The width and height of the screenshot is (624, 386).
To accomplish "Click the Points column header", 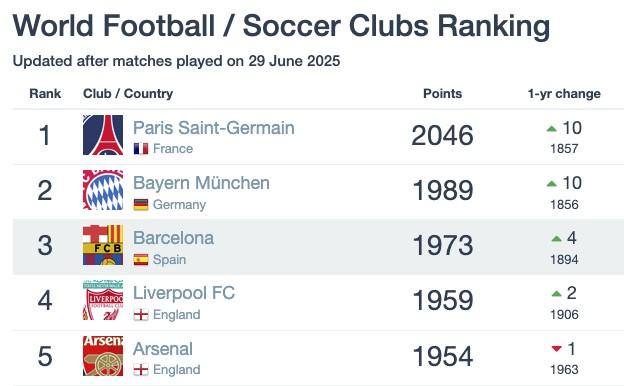I will coord(443,94).
